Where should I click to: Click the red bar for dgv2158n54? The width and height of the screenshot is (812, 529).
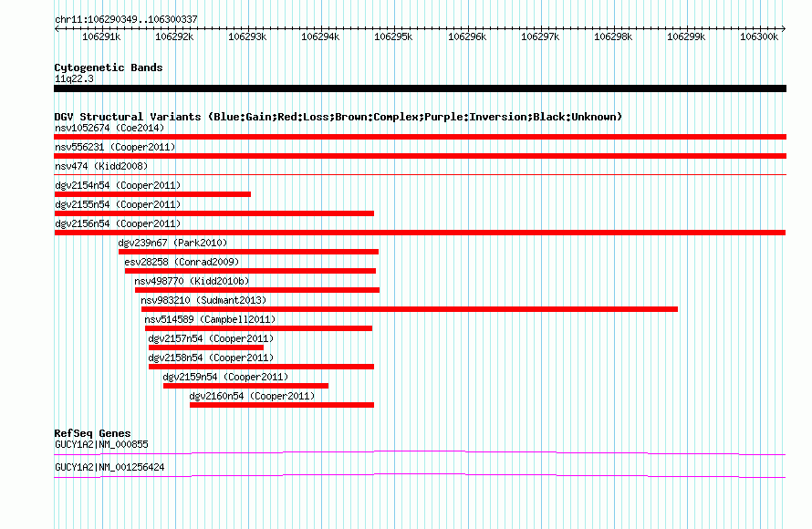coord(262,367)
